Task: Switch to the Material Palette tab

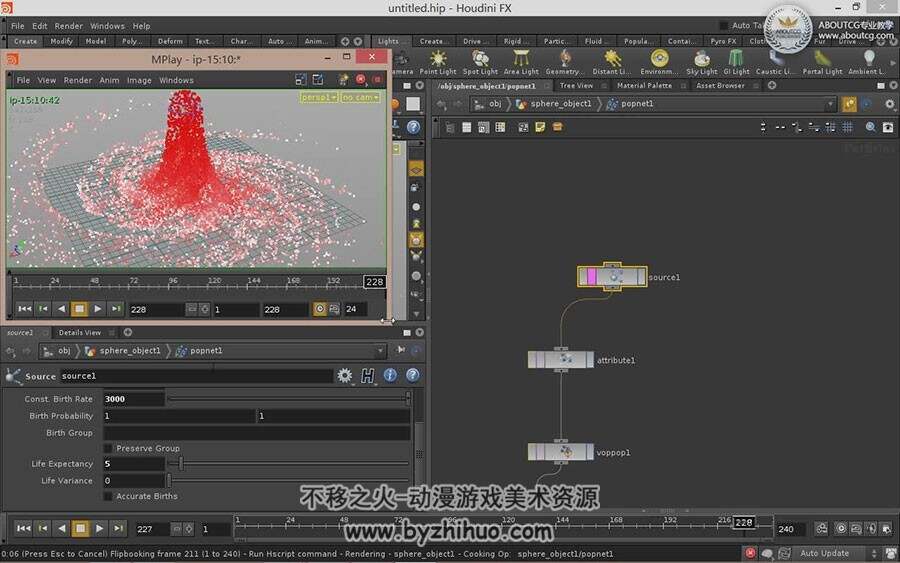Action: click(x=644, y=86)
